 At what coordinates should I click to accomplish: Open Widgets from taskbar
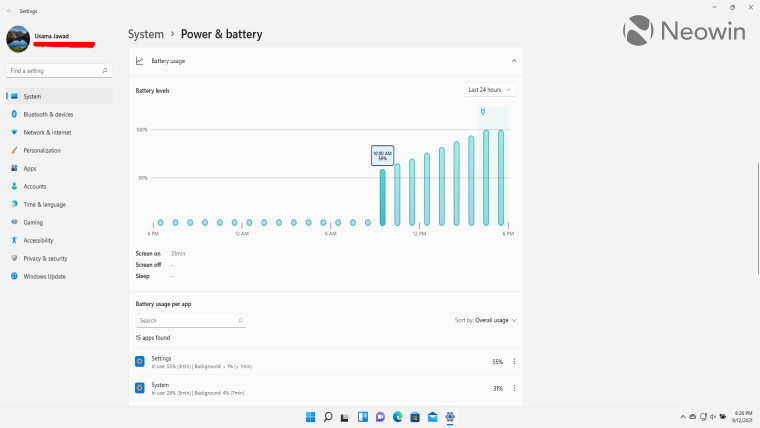coord(363,417)
